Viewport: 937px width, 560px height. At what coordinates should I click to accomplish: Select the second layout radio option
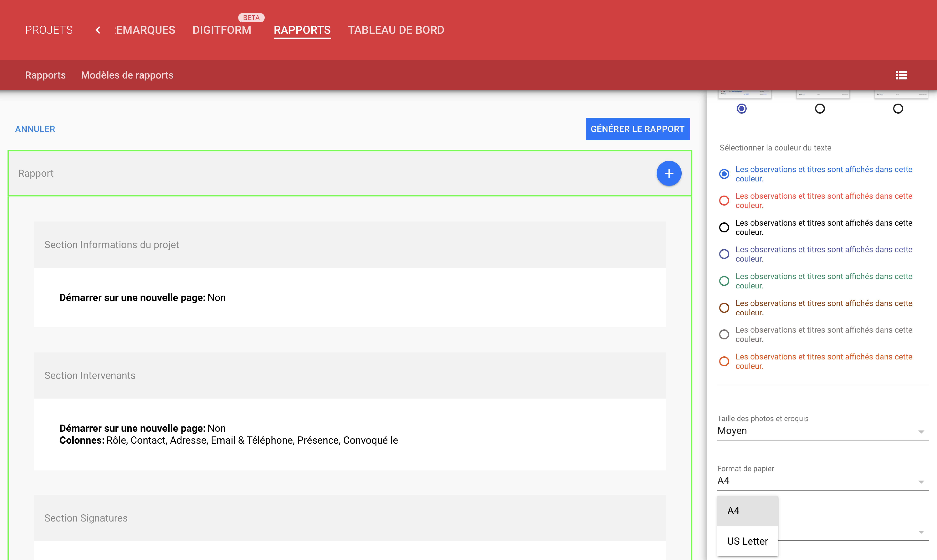pyautogui.click(x=820, y=109)
